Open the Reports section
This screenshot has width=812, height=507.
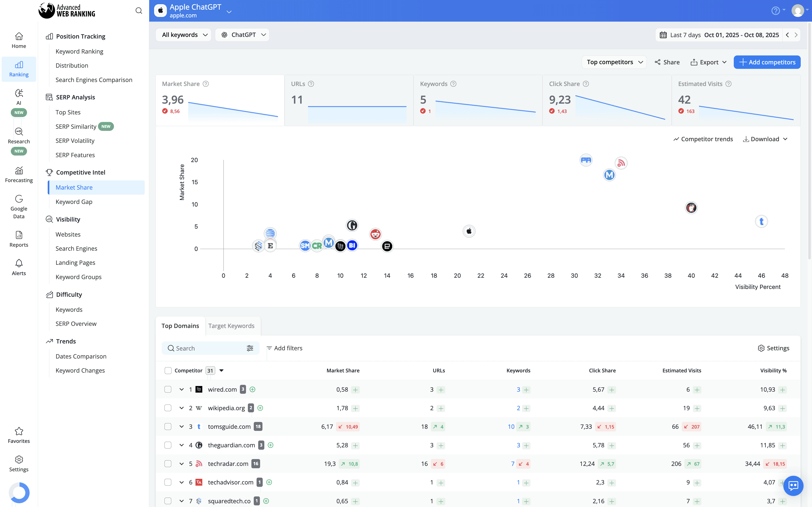pyautogui.click(x=19, y=239)
